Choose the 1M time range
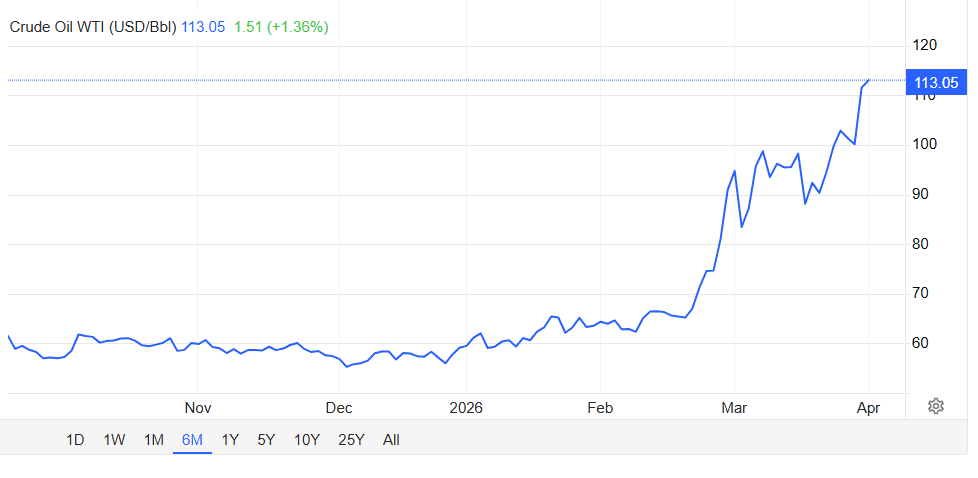The width and height of the screenshot is (978, 478). (153, 440)
